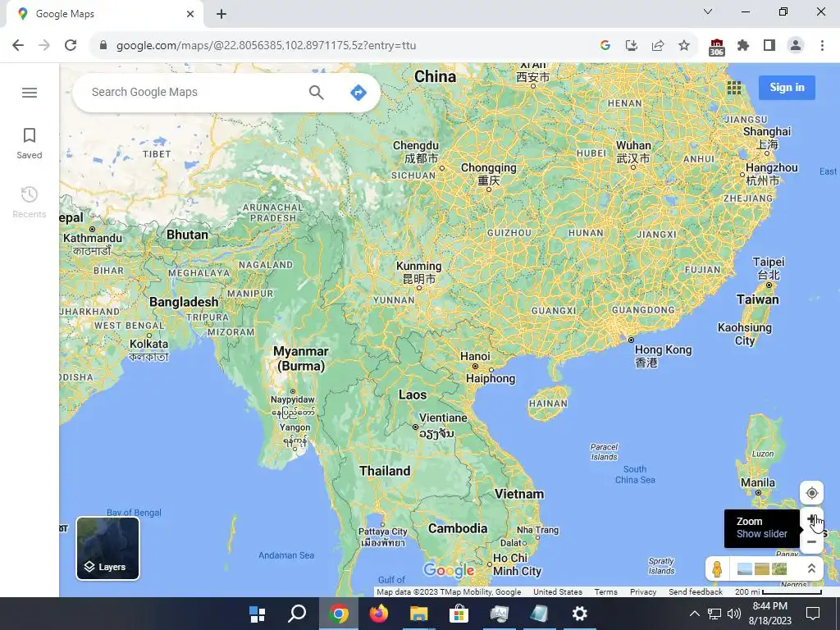Open the Saved places panel
840x630 pixels.
click(30, 144)
